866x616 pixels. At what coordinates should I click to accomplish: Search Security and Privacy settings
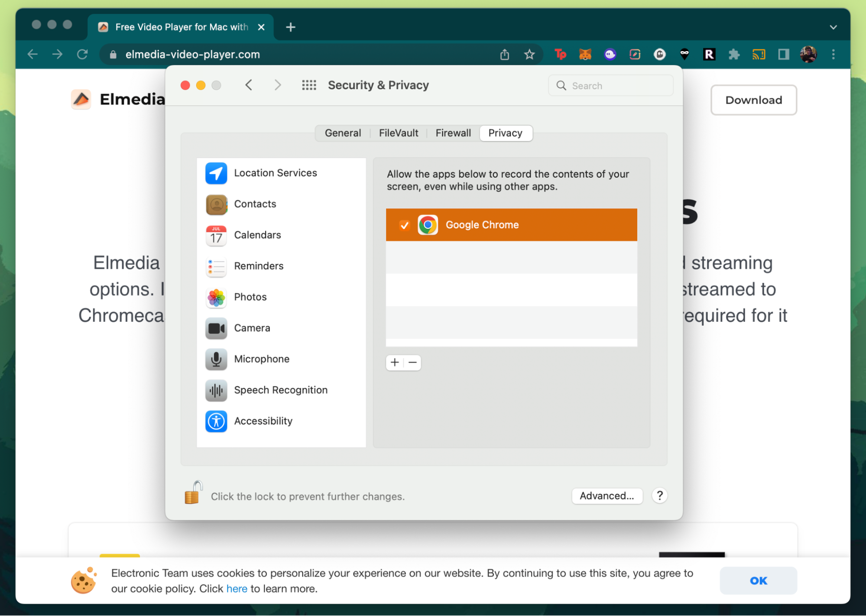[x=612, y=85]
